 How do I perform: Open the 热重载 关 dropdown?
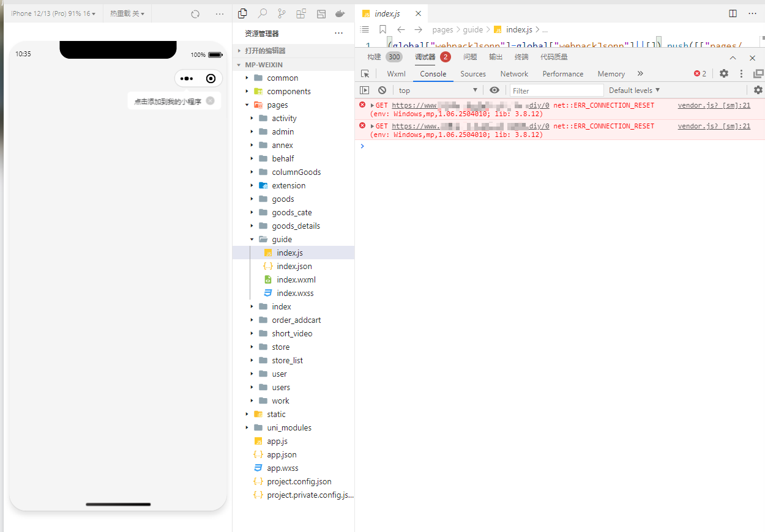coord(127,13)
